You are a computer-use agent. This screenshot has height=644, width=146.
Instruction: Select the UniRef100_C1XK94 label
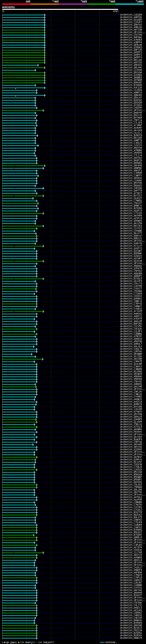tap(131, 70)
